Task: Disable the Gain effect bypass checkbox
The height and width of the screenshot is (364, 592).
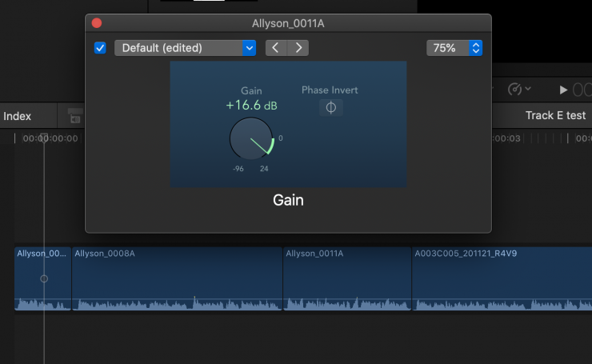Action: (100, 48)
